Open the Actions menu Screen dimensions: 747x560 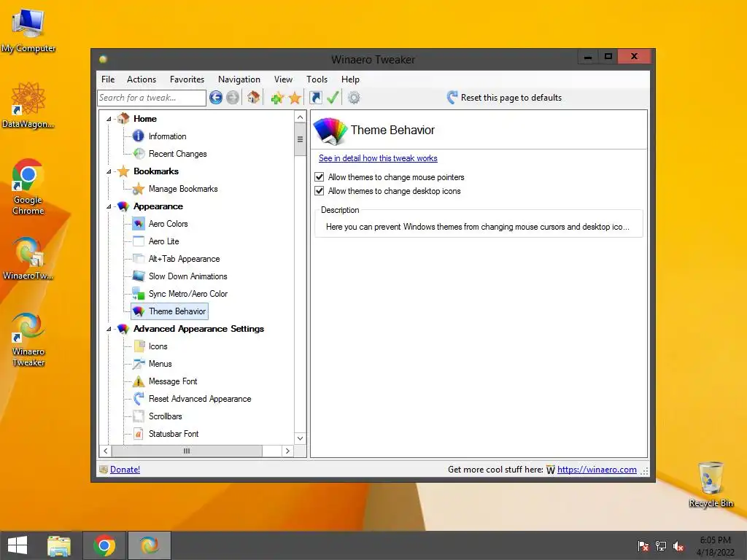click(x=142, y=79)
